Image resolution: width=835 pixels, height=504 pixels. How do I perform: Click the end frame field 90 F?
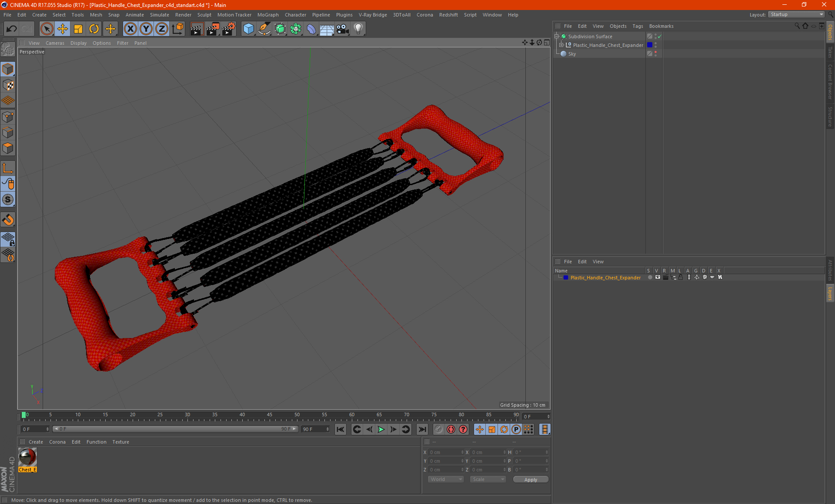[x=315, y=429]
